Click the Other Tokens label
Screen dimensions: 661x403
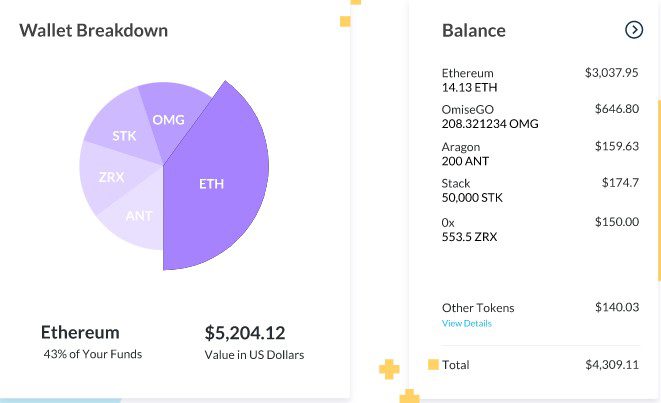(x=478, y=308)
